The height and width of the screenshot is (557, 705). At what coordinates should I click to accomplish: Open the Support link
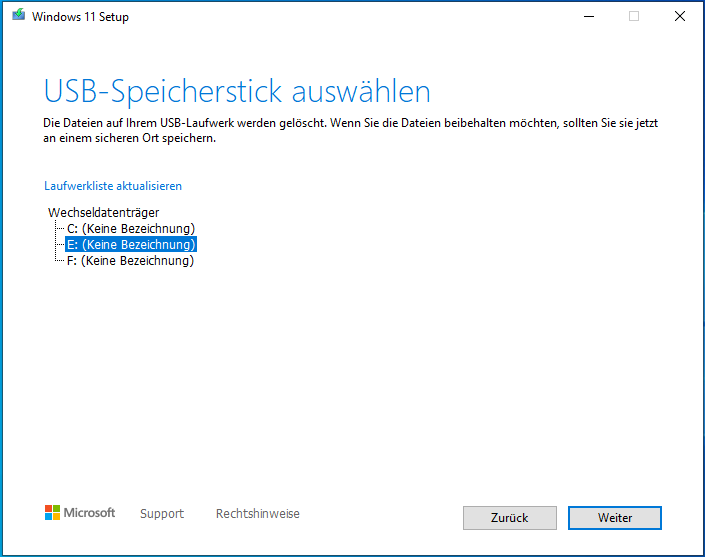point(162,514)
